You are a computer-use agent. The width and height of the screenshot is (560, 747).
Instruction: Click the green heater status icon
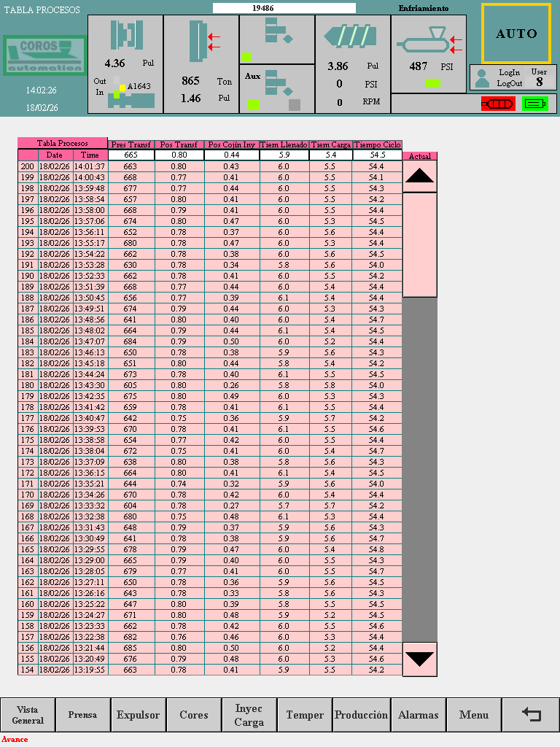coord(534,104)
